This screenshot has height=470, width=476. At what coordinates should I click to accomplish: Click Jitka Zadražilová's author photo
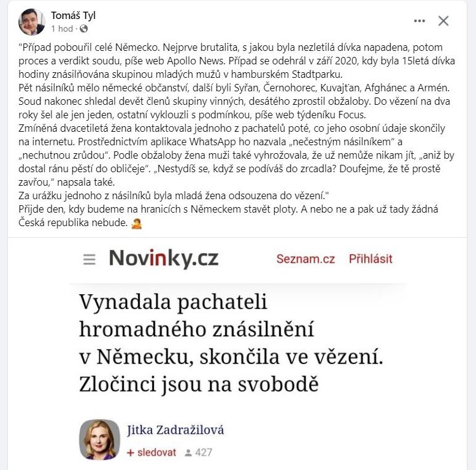[x=99, y=439]
